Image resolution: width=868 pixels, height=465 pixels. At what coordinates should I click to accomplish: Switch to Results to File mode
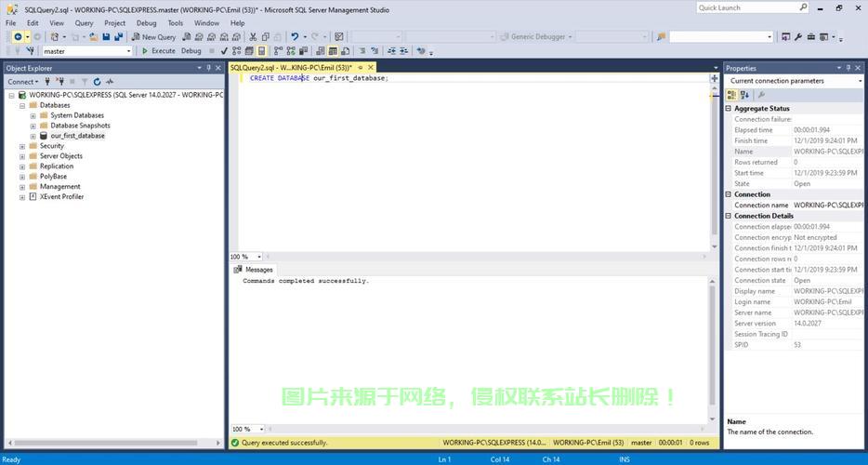point(345,51)
